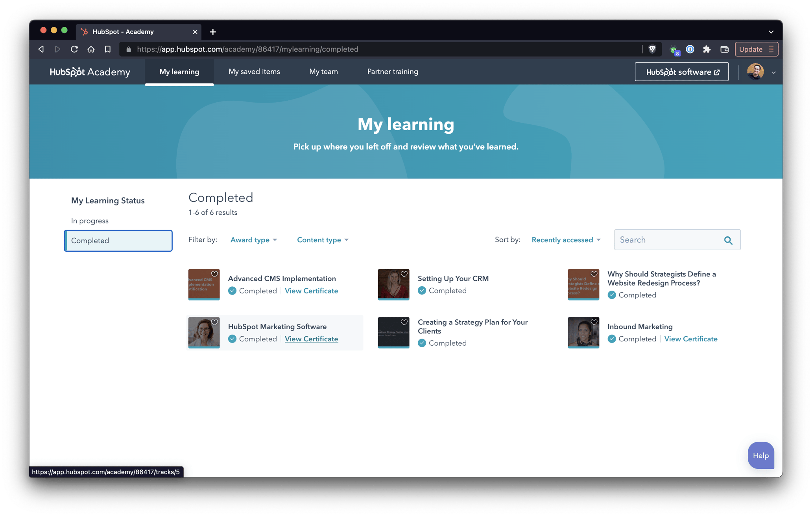View Certificate for Inbound Marketing
812x516 pixels.
pos(691,339)
